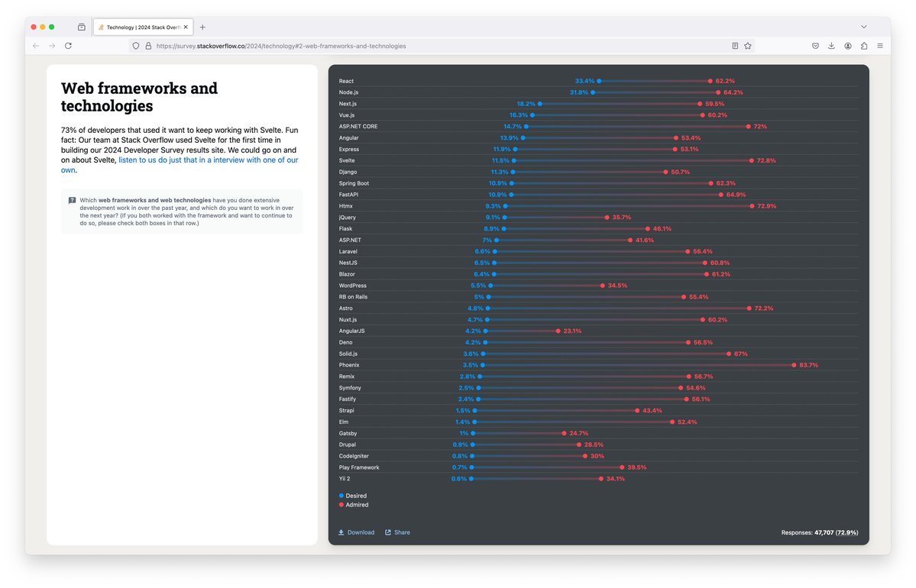Click the RB on Rails row label
The image size is (916, 588).
(x=354, y=297)
